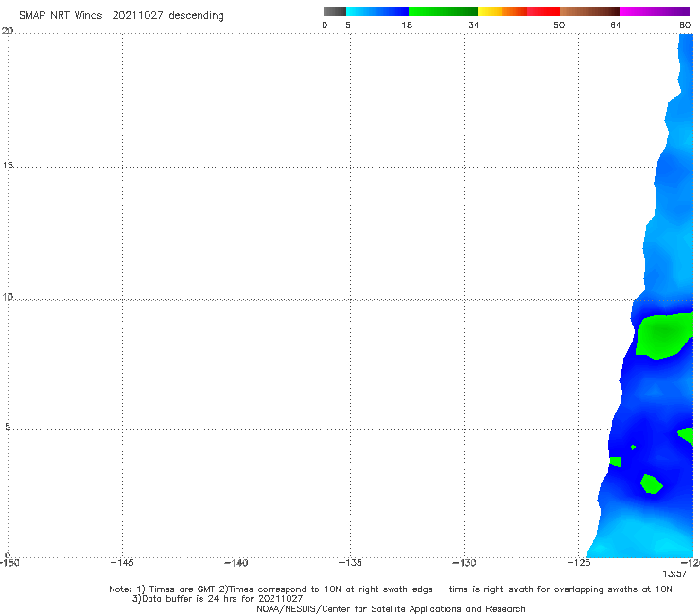Choose the brown segment of the color bar
The image size is (700, 615).
click(x=589, y=11)
